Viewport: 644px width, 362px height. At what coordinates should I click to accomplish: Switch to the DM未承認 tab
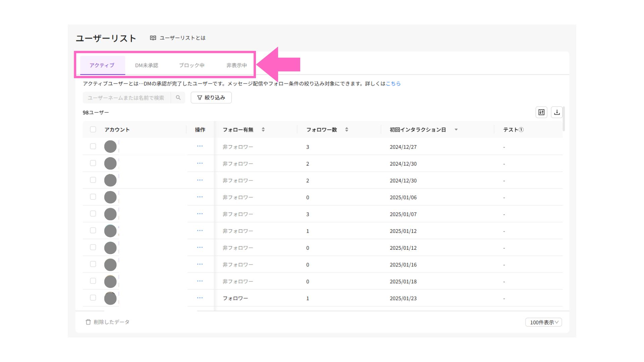pyautogui.click(x=147, y=65)
